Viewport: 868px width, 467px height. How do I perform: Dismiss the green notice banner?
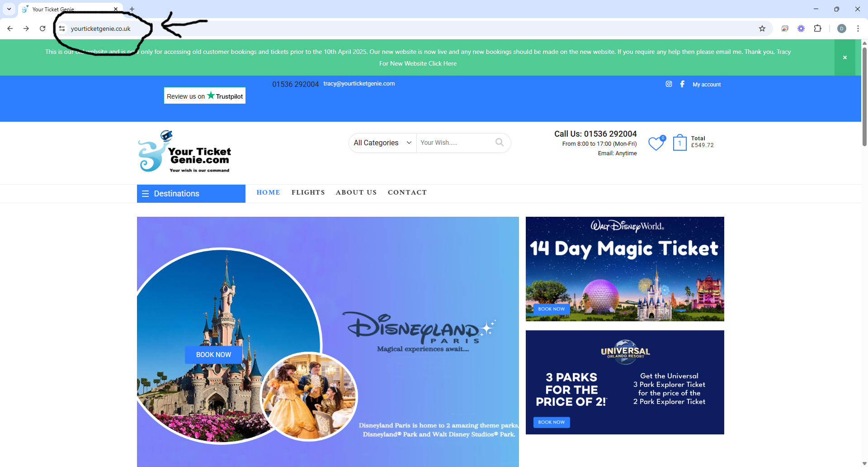coord(844,57)
